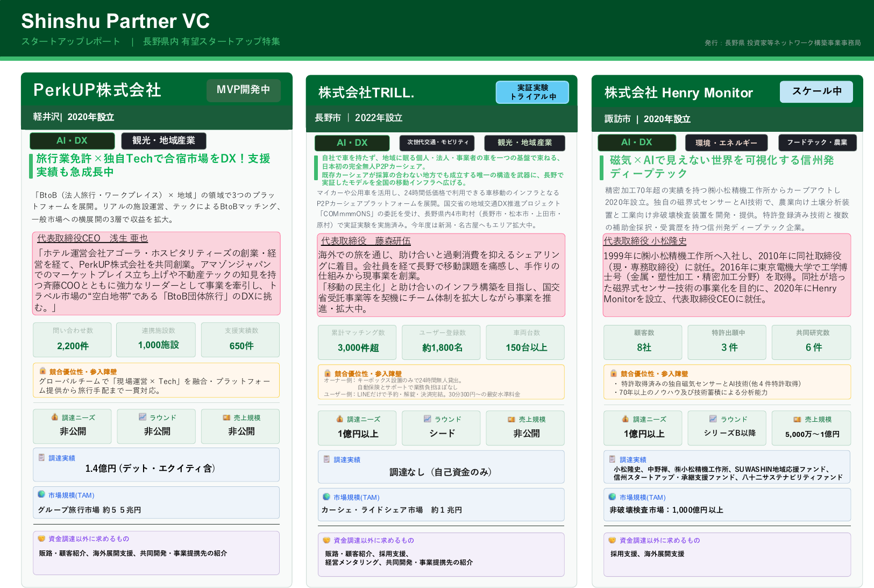Click the globe icon in Henry Monitor's 市場規模 section
Viewport: 874px width, 588px height.
pyautogui.click(x=612, y=497)
